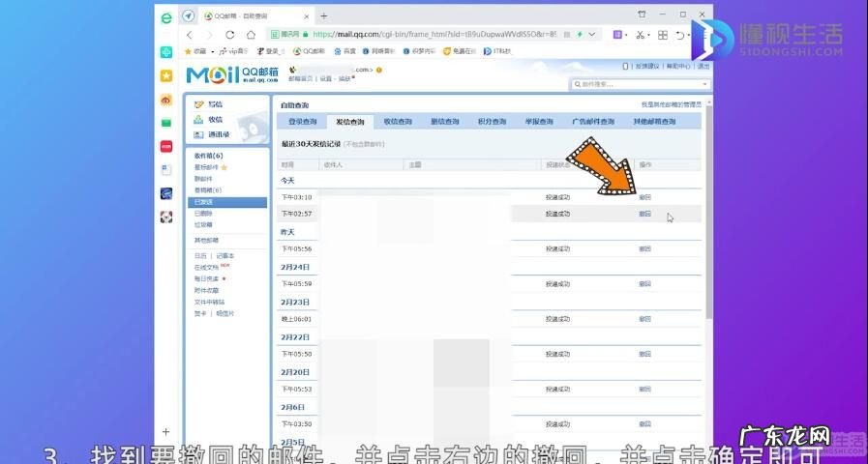
Task: Click 退出 logout link at top right
Action: point(703,67)
